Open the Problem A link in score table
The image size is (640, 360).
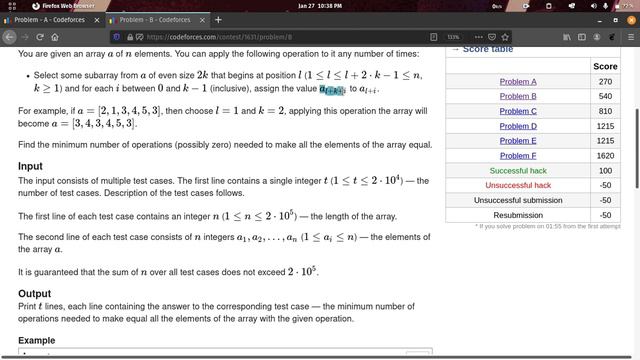(x=518, y=82)
